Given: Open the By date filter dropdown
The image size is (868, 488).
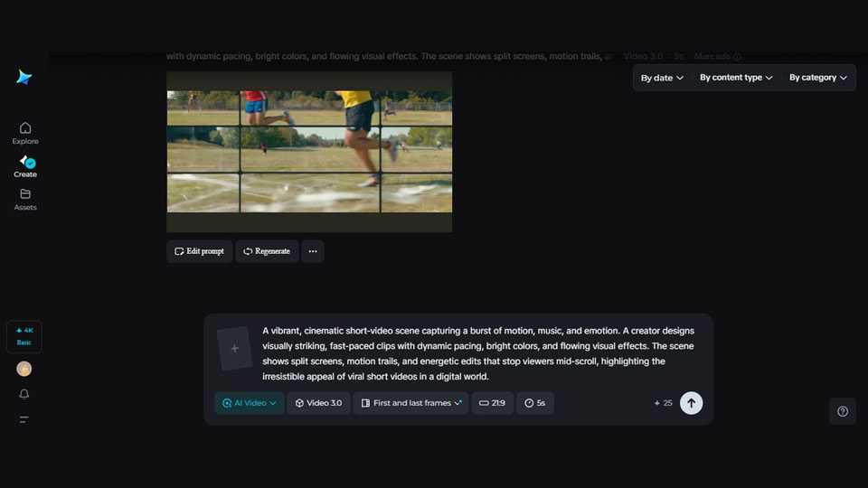Looking at the screenshot, I should coord(662,78).
